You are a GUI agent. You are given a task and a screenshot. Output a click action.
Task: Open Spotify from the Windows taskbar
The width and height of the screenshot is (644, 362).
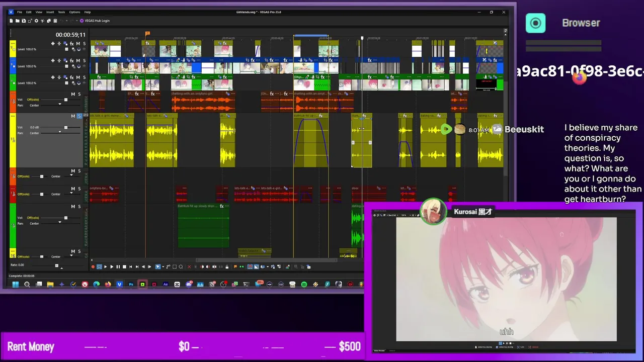coord(304,285)
